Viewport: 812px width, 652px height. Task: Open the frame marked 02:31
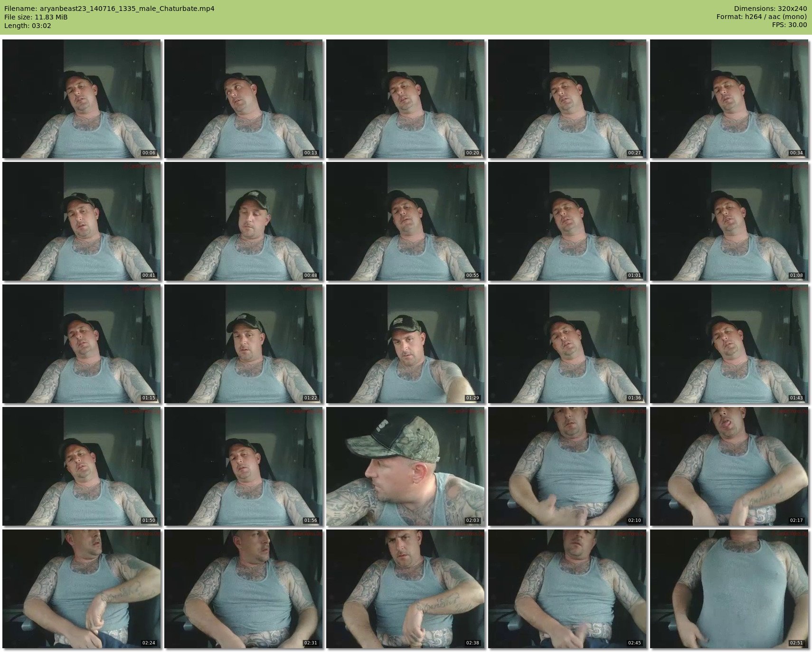point(243,589)
